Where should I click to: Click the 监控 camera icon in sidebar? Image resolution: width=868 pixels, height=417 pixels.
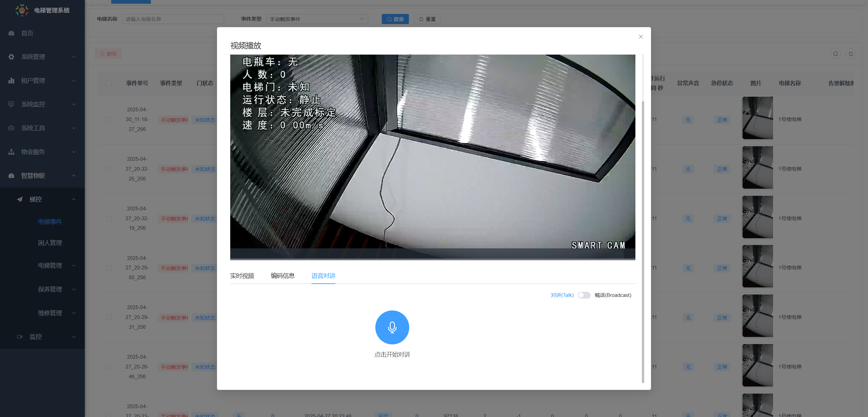(20, 337)
